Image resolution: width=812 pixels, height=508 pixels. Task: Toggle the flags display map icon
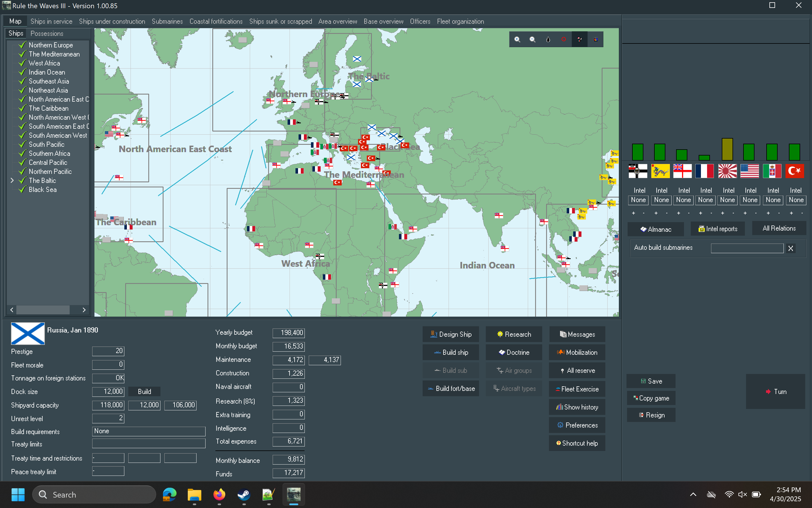(579, 39)
